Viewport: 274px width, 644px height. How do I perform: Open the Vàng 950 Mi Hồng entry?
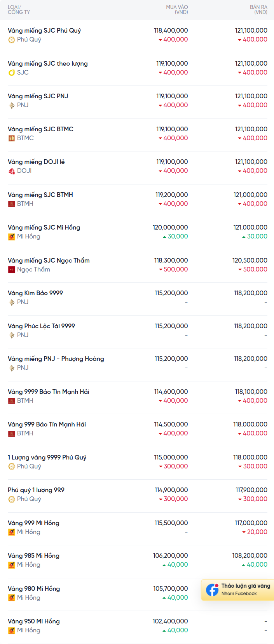tap(34, 621)
